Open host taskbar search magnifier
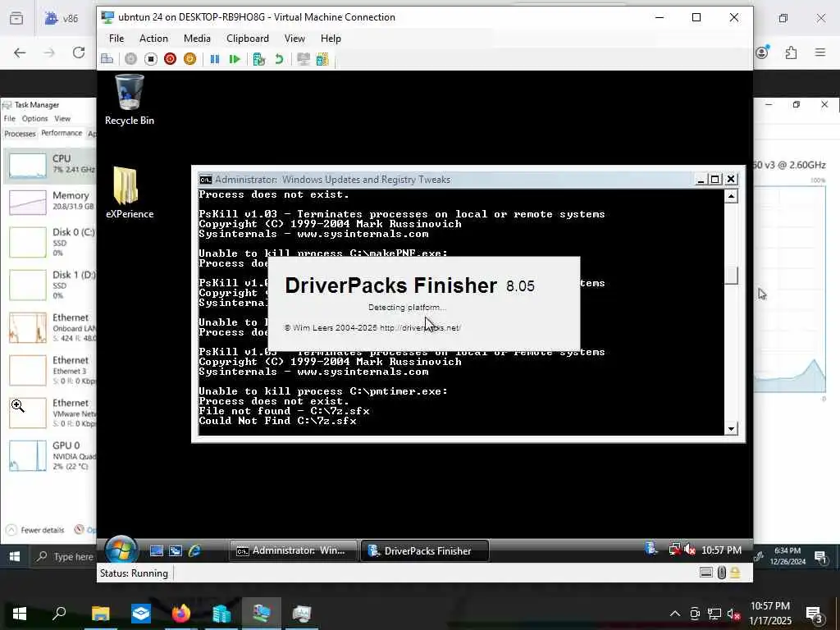This screenshot has height=630, width=840. (59, 614)
